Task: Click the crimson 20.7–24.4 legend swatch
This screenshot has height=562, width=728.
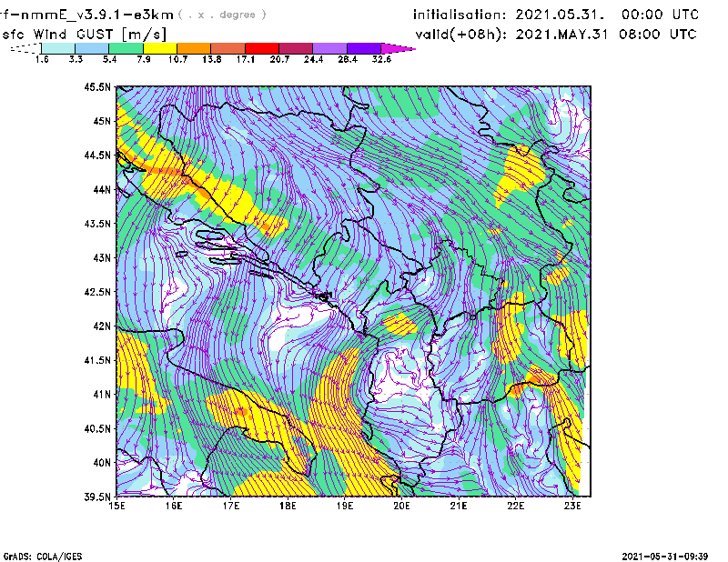Action: coord(296,48)
